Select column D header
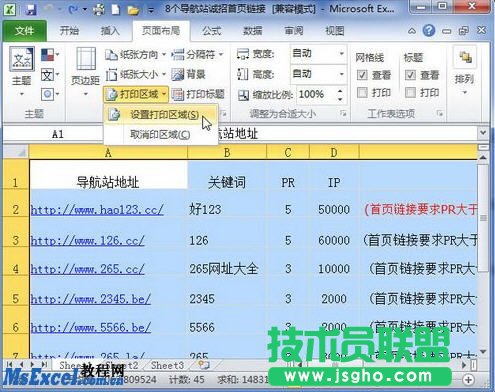 [x=334, y=152]
